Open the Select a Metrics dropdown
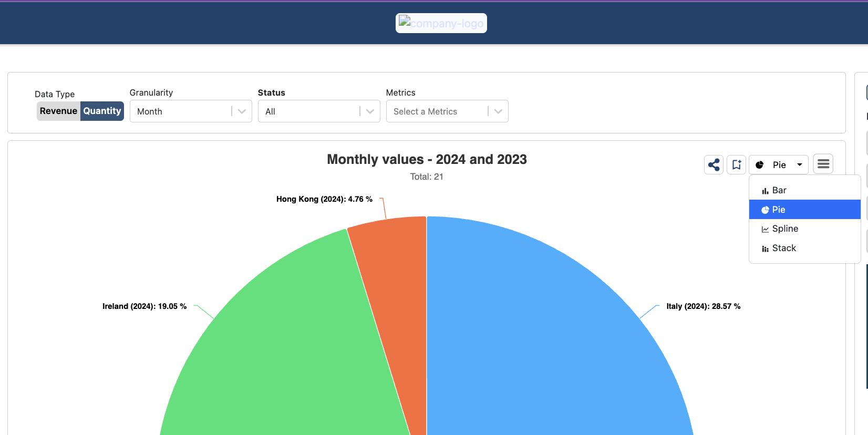Screen dimensions: 868x435 (498, 111)
